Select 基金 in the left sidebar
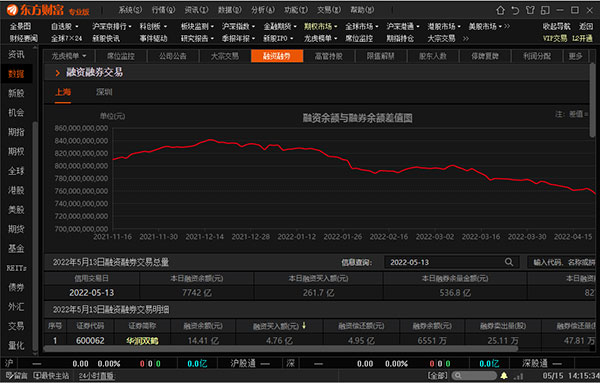This screenshot has width=600, height=383. point(16,248)
